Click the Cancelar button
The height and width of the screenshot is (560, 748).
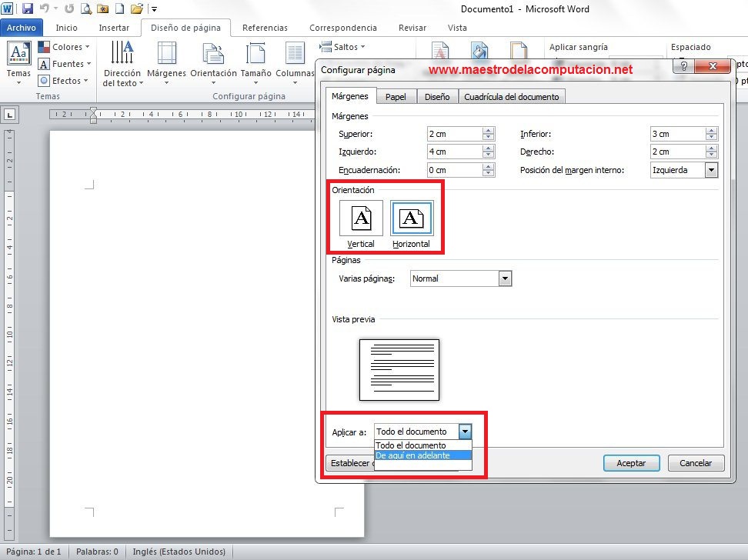click(696, 463)
